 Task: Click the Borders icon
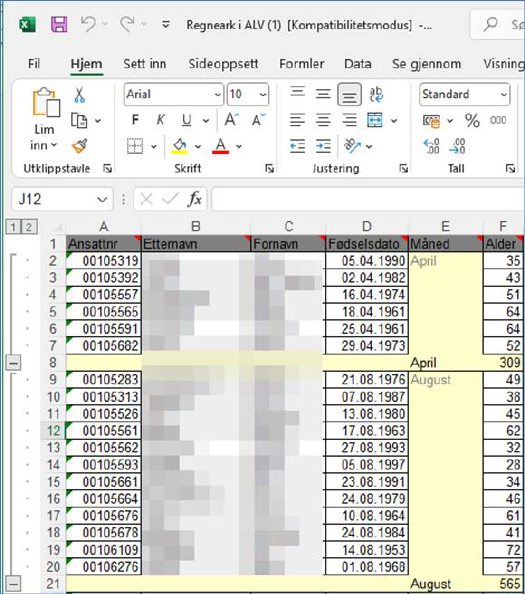135,146
